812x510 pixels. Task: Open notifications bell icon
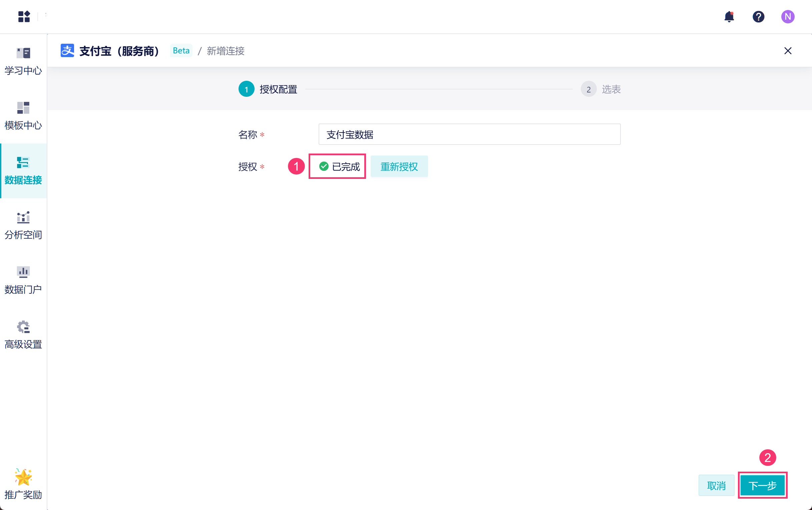729,17
